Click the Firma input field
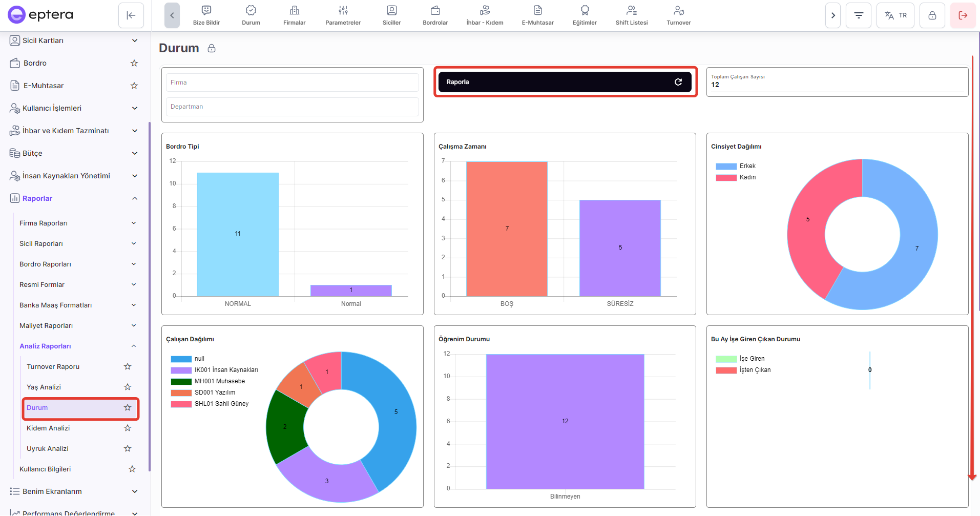Viewport: 980px width, 516px height. (x=292, y=82)
